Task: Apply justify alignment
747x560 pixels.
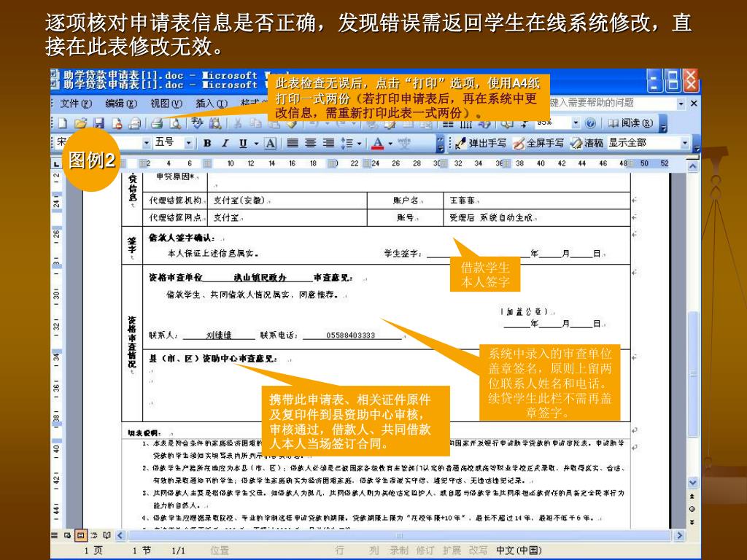Action: (293, 143)
